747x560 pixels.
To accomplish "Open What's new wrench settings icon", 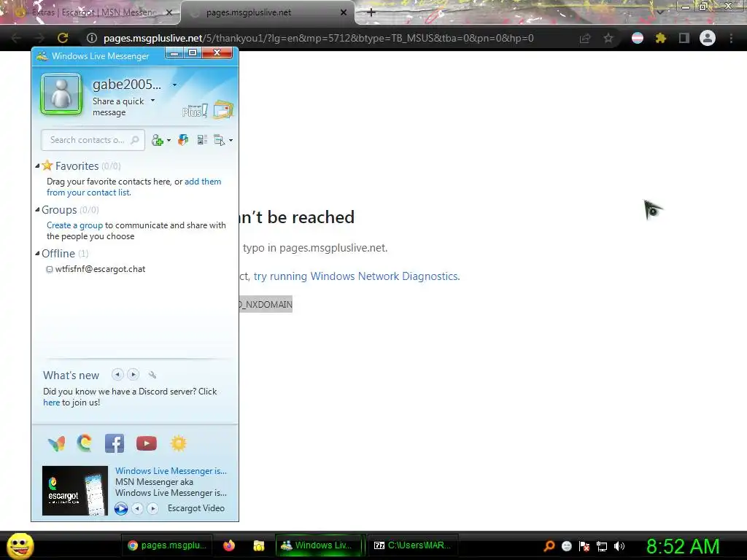I will (152, 376).
